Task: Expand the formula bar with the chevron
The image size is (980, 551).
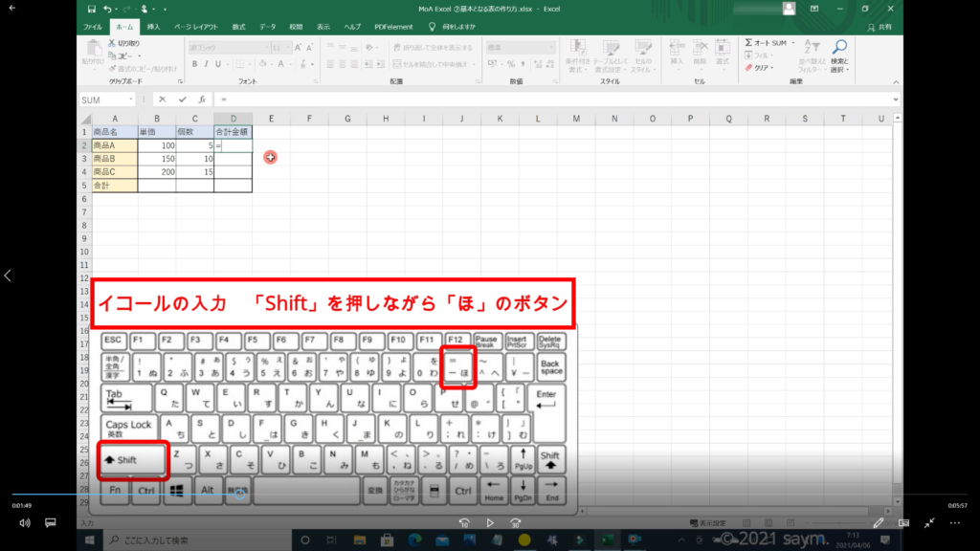Action: 896,99
